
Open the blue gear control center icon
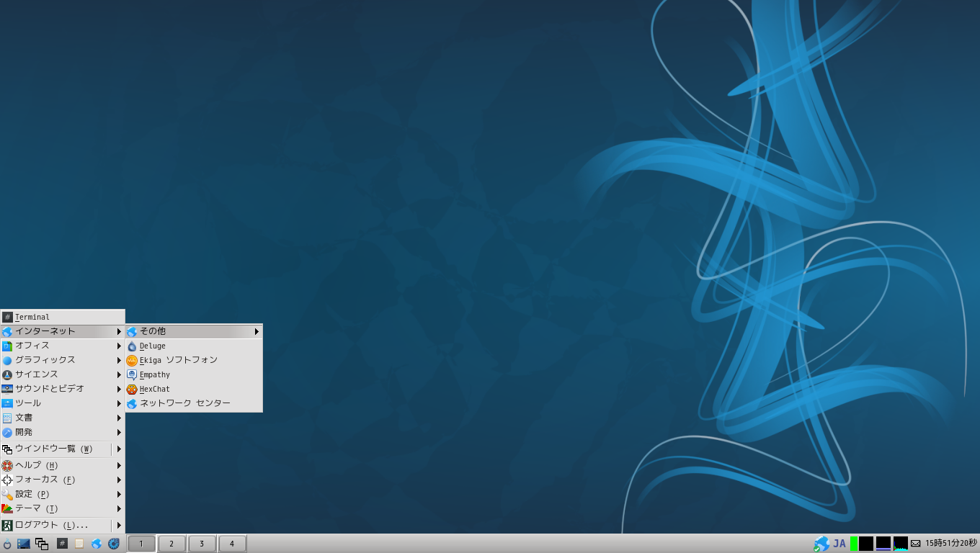coord(114,544)
